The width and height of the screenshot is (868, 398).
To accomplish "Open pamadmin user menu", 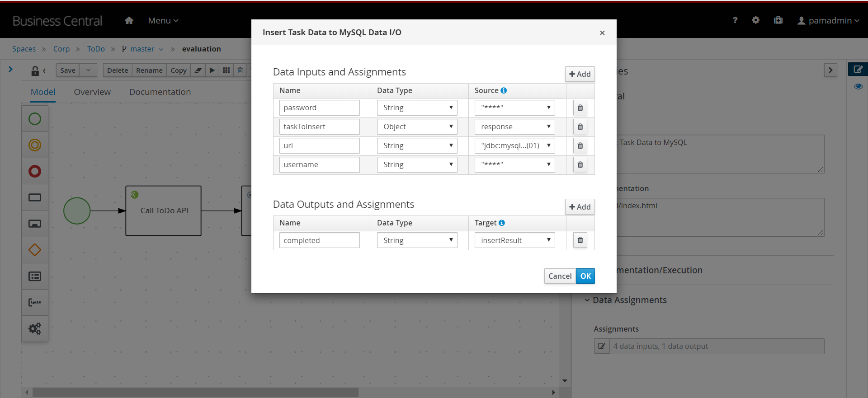I will click(x=828, y=20).
